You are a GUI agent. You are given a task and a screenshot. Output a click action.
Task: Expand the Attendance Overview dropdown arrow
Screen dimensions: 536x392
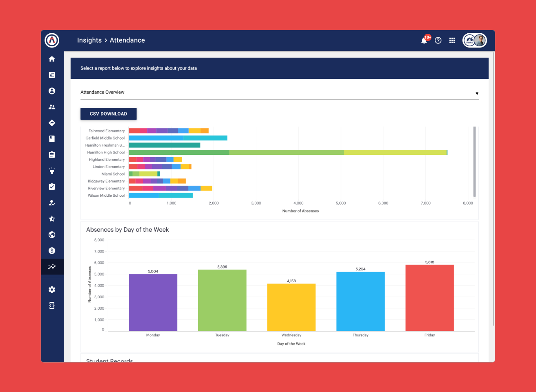pos(477,93)
